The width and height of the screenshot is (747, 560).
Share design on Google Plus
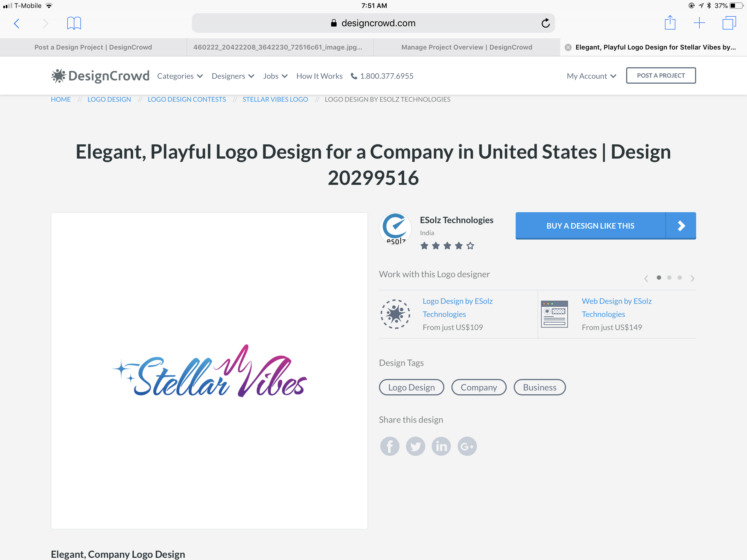pos(467,446)
